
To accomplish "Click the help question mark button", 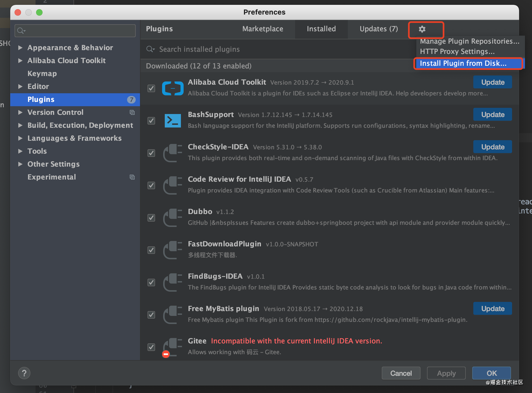I will 24,373.
